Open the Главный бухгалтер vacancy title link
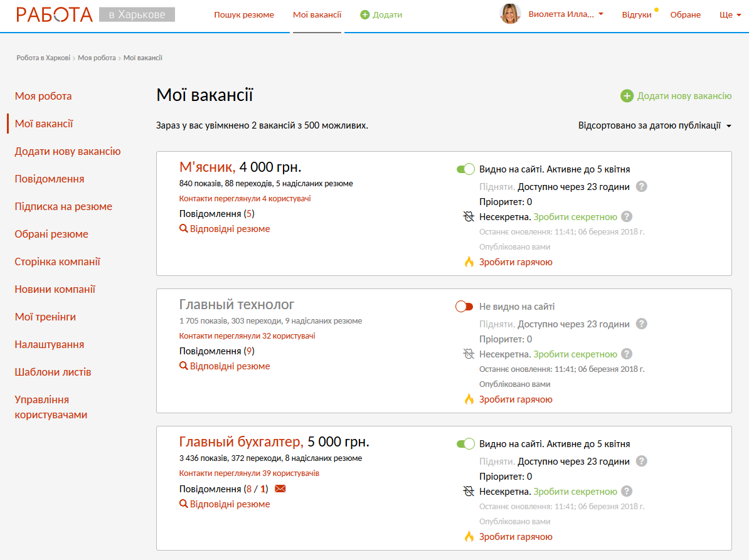 [x=240, y=441]
